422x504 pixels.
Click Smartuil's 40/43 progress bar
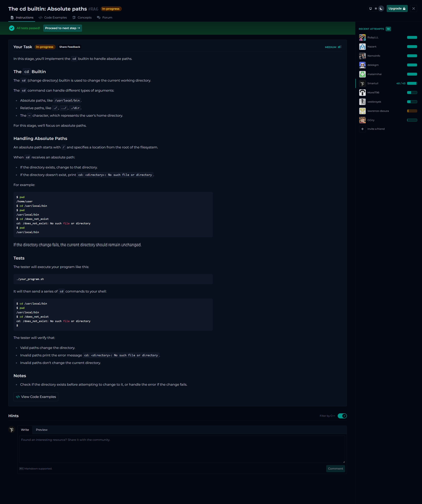coord(412,83)
